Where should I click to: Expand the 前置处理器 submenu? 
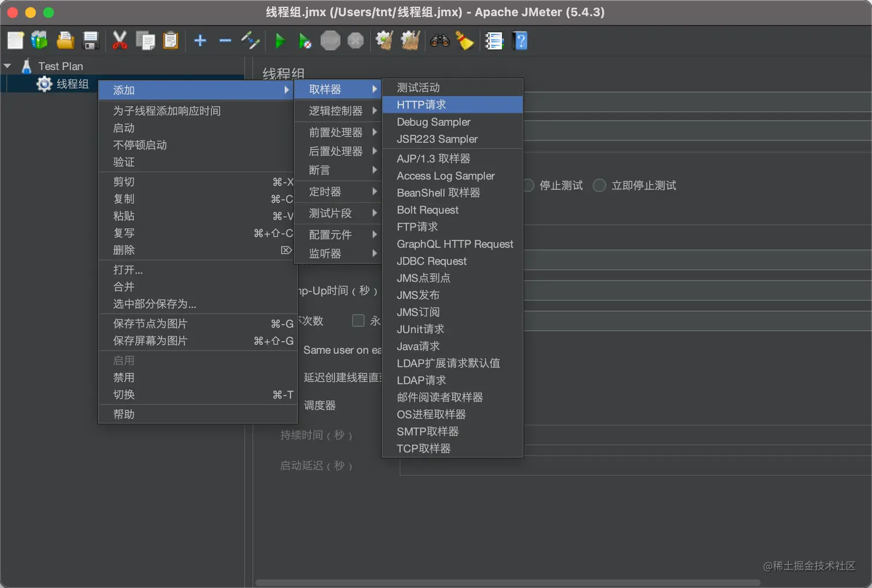click(x=338, y=133)
